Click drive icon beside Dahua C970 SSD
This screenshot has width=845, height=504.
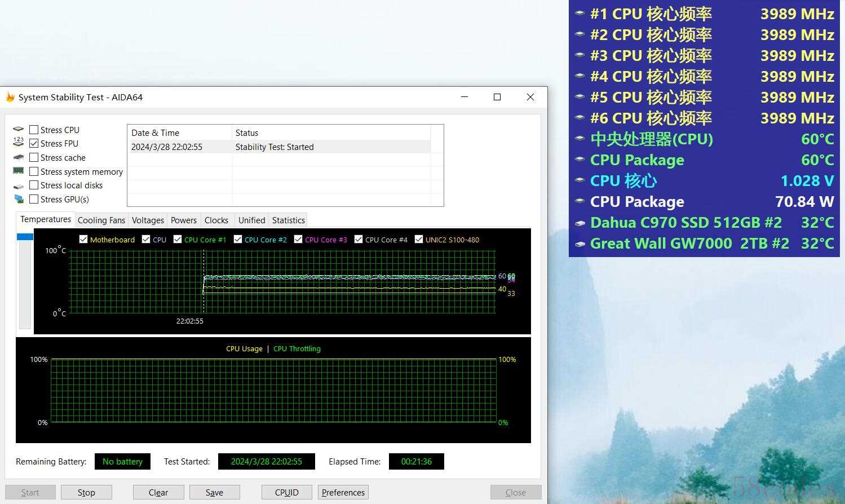pos(579,223)
